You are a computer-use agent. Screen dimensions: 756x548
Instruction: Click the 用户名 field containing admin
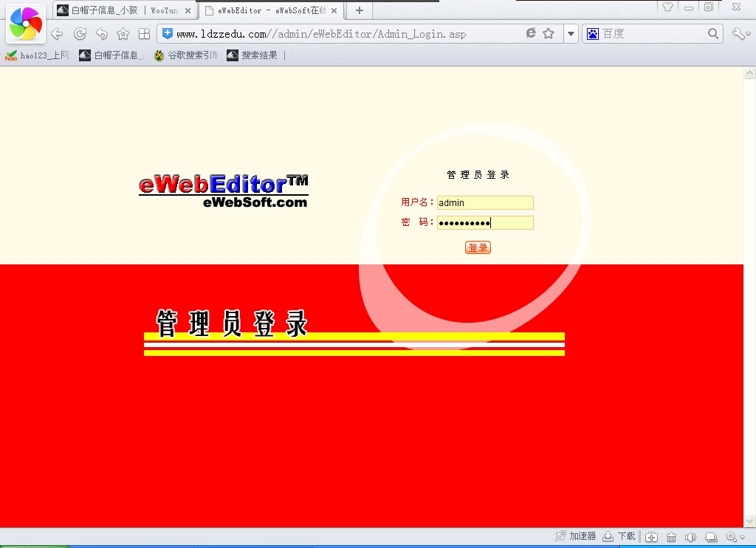485,202
